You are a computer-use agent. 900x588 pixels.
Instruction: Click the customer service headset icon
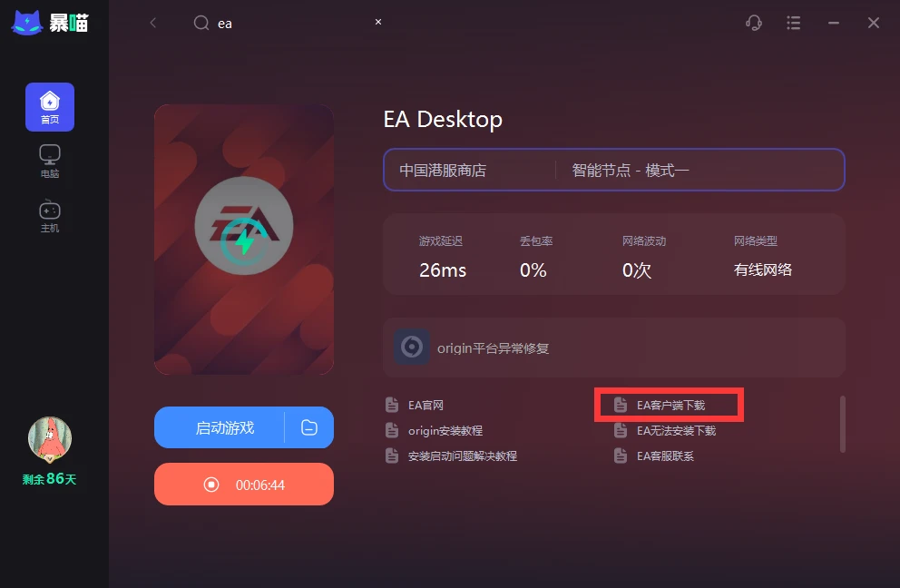[754, 23]
